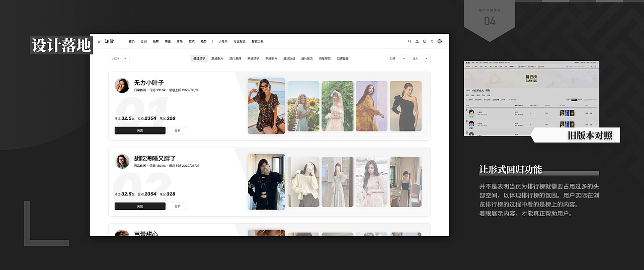The height and width of the screenshot is (270, 644).
Task: Open 订阅 in the top navigation
Action: [x=144, y=41]
